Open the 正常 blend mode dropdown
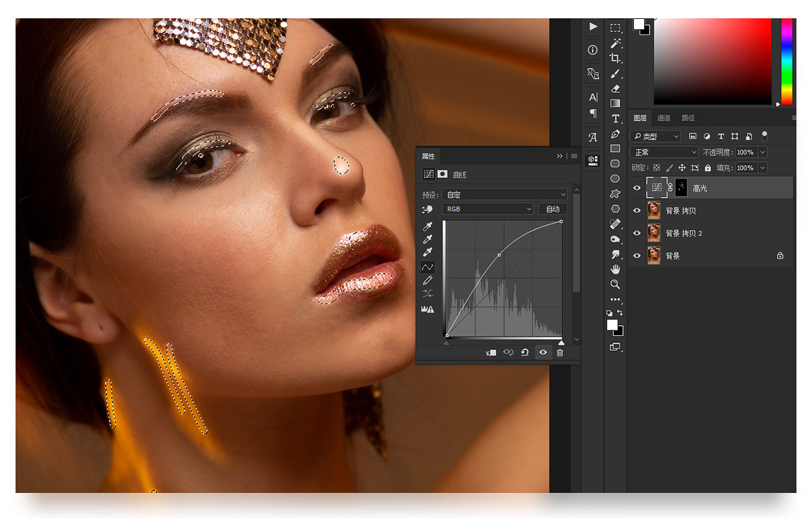Viewport: 812px width, 518px height. coord(664,152)
